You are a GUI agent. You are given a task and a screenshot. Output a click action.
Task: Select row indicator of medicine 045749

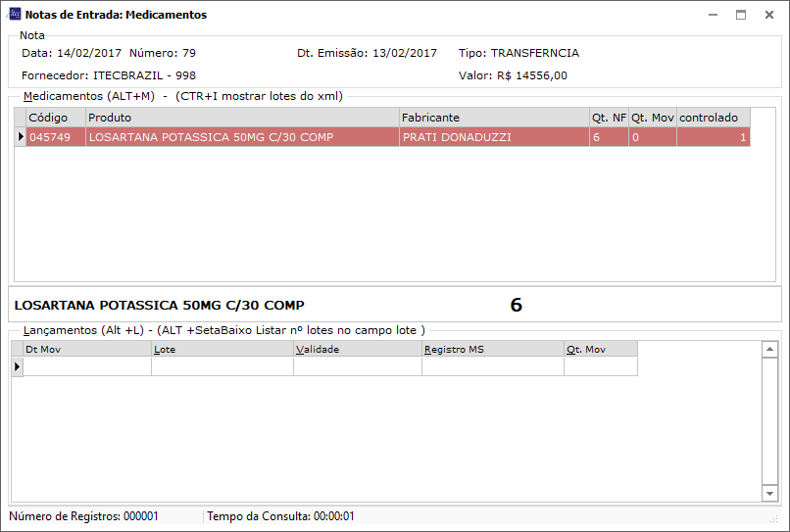21,137
